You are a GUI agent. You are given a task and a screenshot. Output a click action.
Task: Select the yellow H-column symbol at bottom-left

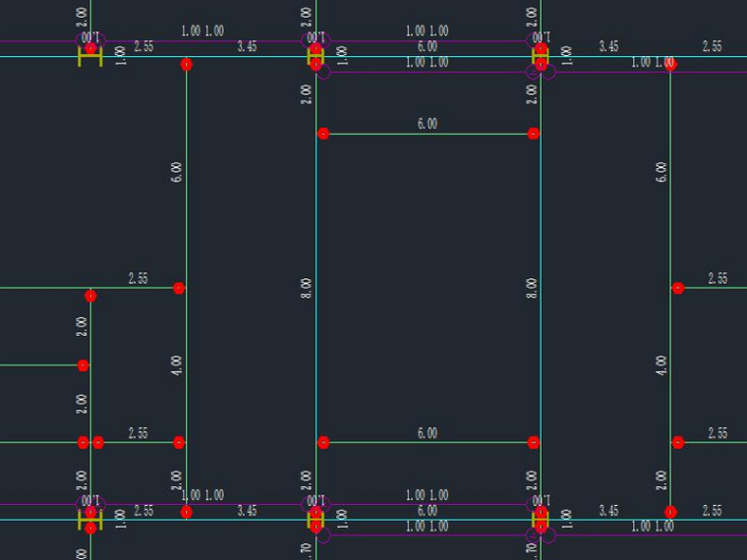click(x=90, y=520)
